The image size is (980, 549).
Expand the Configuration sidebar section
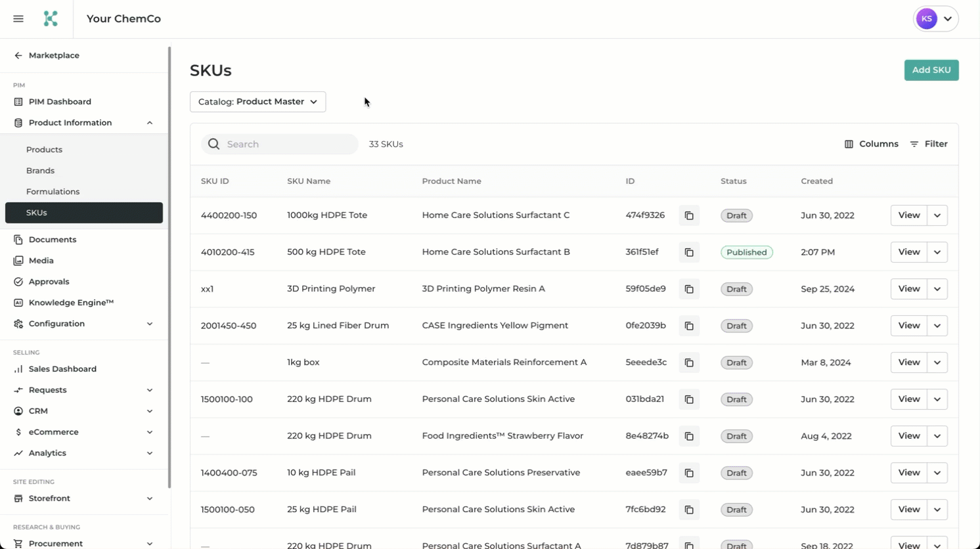coord(150,324)
